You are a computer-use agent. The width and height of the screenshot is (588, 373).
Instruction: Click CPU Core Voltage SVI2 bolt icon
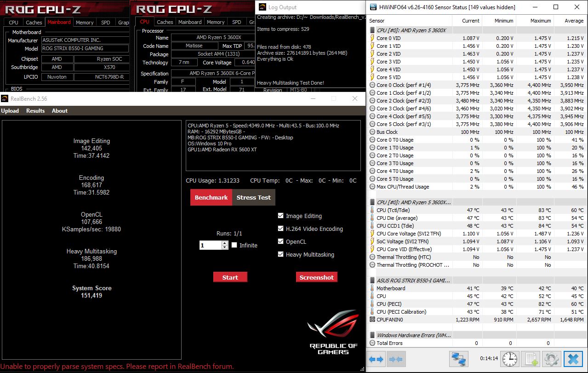coord(372,234)
